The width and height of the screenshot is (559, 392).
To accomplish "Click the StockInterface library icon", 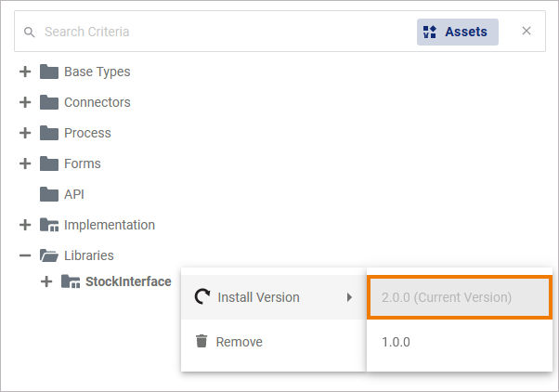I will (71, 281).
